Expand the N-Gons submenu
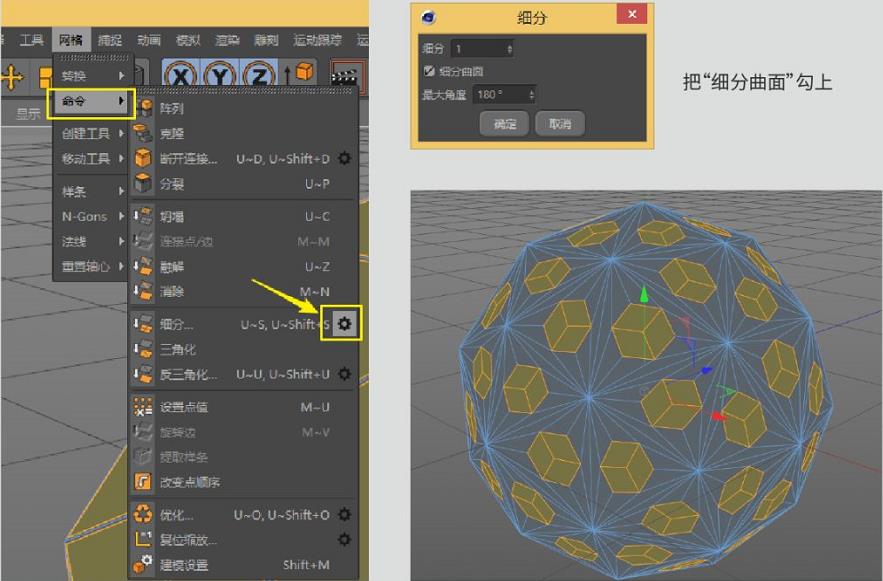Viewport: 883px width, 581px height. coord(92,217)
